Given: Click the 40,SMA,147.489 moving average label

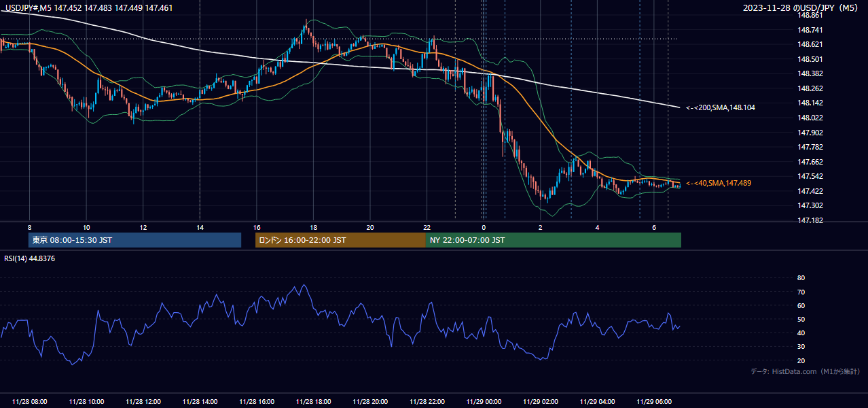Looking at the screenshot, I should [x=718, y=183].
